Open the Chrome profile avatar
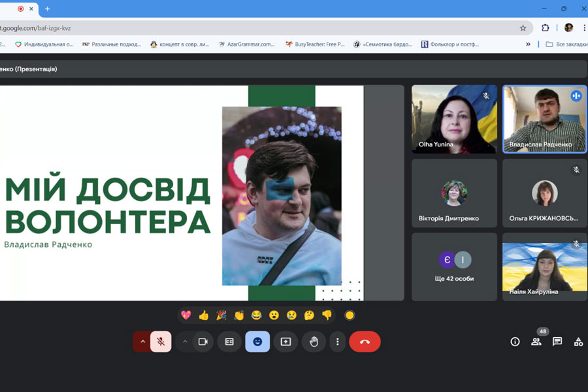This screenshot has width=588, height=392. point(568,27)
